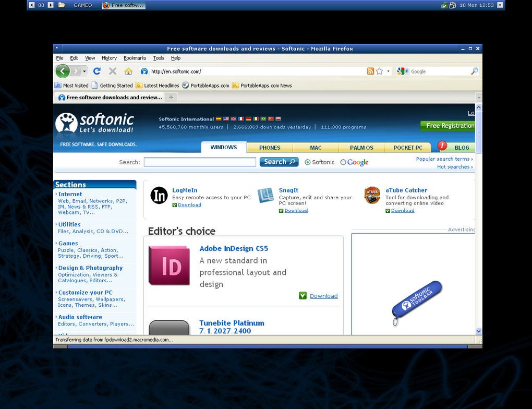The height and width of the screenshot is (409, 532).
Task: Open the Home page icon in the navigation bar
Action: (128, 71)
